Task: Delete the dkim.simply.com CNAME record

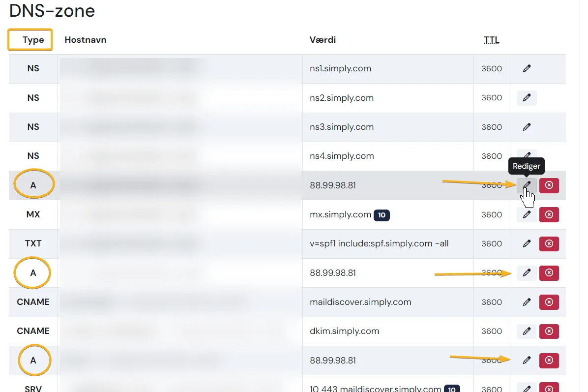Action: point(549,331)
